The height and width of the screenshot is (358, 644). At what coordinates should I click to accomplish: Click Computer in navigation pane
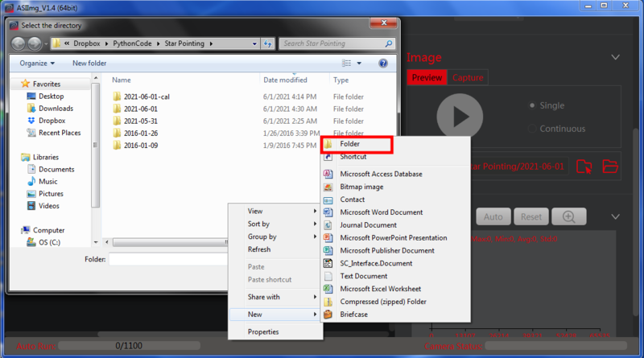tap(48, 230)
